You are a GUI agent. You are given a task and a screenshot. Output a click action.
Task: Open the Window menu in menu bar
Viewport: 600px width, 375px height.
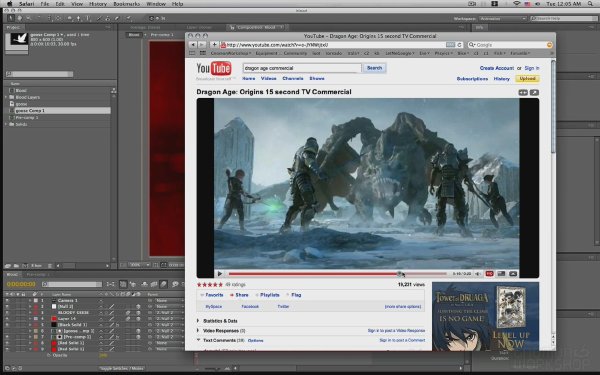(x=156, y=4)
